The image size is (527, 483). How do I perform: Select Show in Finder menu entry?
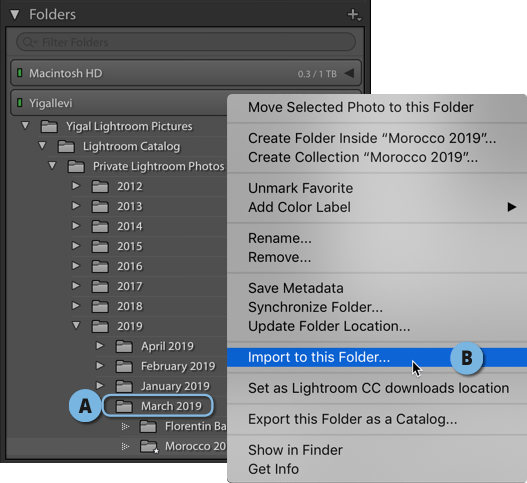pos(295,450)
